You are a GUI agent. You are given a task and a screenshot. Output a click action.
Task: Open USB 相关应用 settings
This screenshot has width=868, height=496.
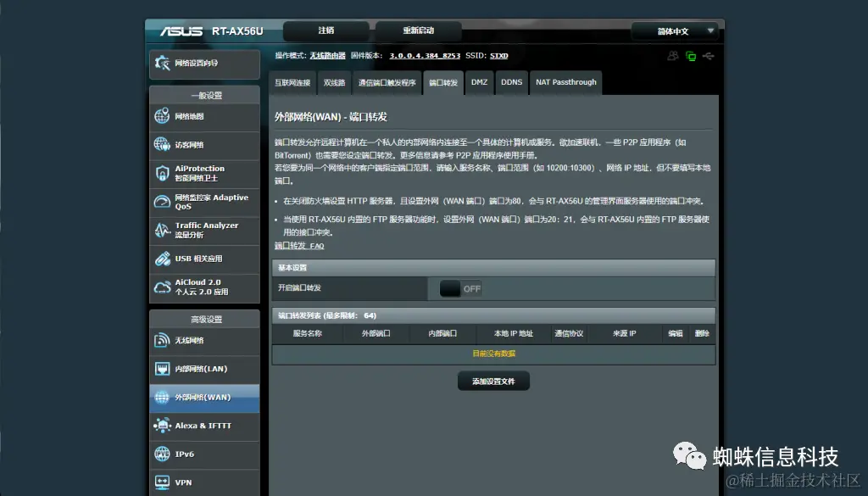[x=203, y=259]
